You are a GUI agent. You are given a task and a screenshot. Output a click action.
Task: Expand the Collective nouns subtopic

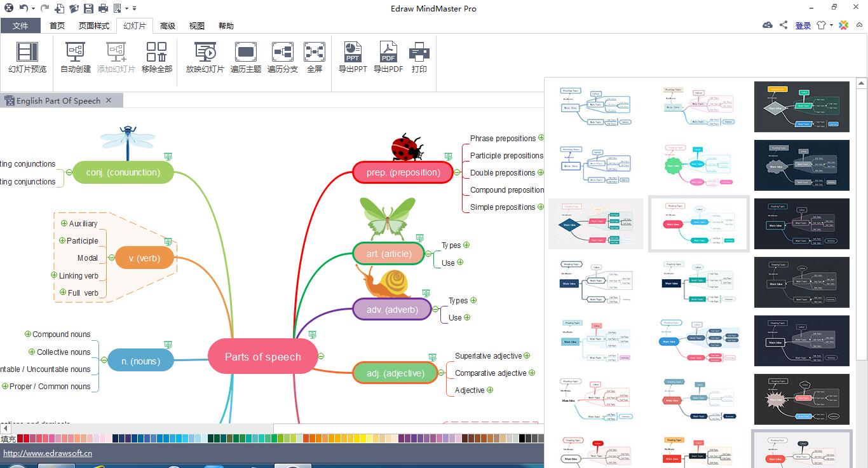point(32,352)
